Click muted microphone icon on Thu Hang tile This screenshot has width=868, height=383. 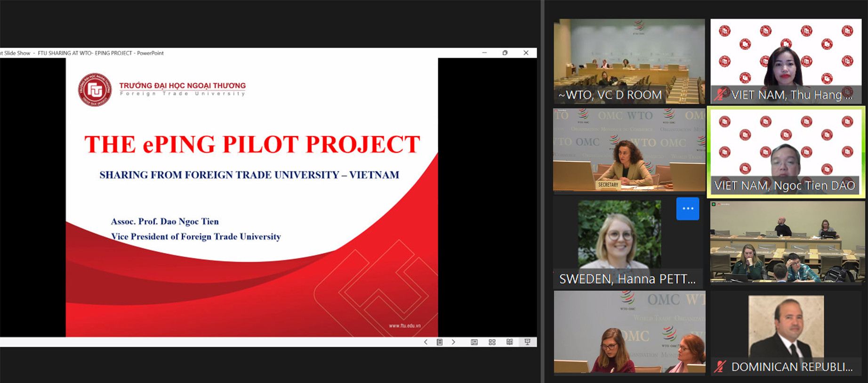720,95
